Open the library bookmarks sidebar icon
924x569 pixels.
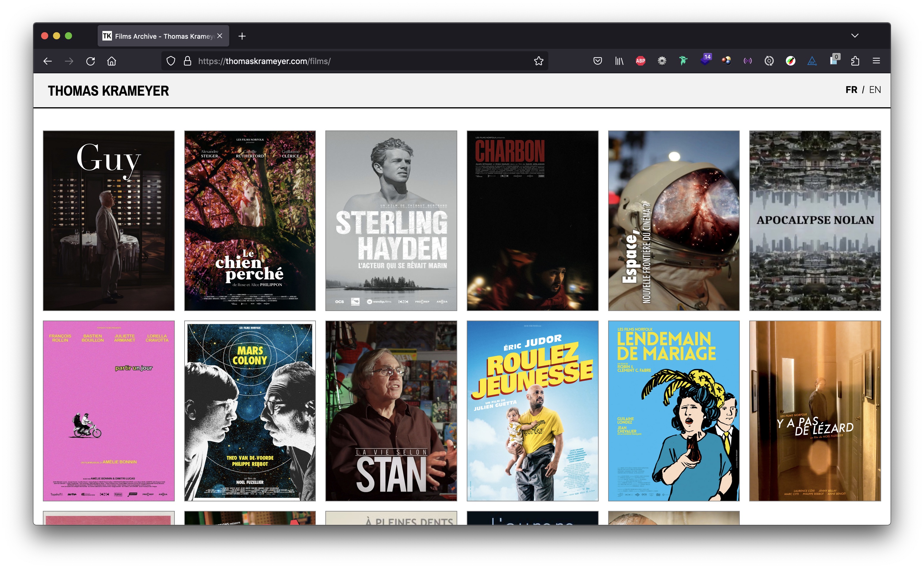(619, 61)
